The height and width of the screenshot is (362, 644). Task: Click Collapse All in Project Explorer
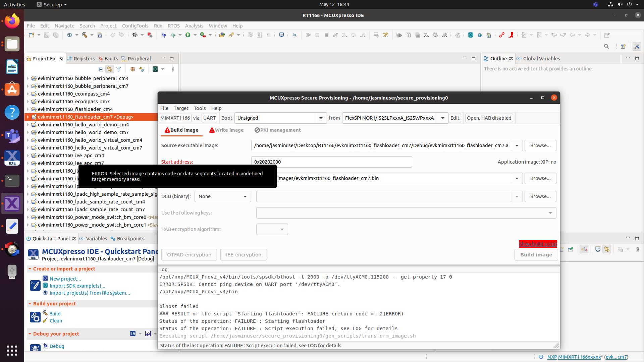(101, 69)
